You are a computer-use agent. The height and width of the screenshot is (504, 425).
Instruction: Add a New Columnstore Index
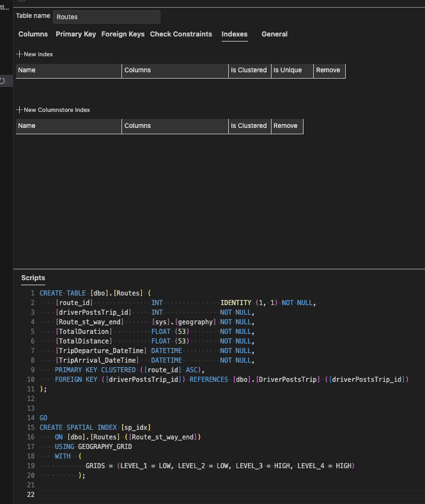pos(53,110)
